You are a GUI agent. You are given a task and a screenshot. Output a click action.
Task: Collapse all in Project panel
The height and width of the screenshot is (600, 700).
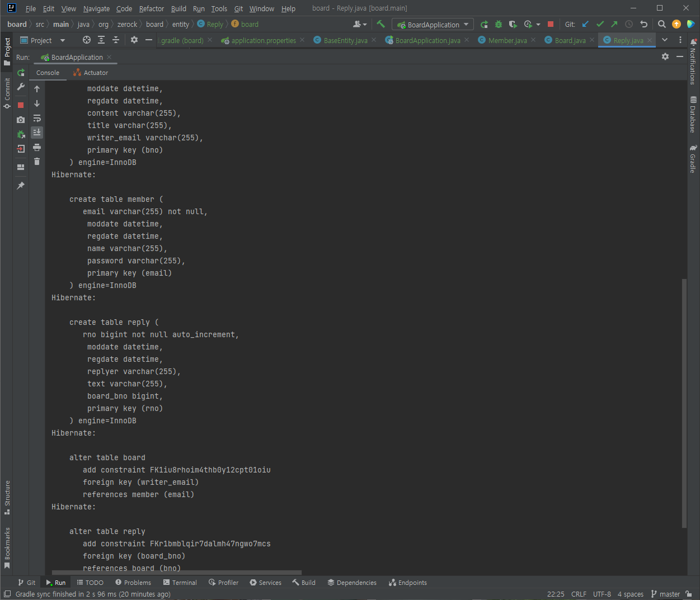tap(116, 40)
